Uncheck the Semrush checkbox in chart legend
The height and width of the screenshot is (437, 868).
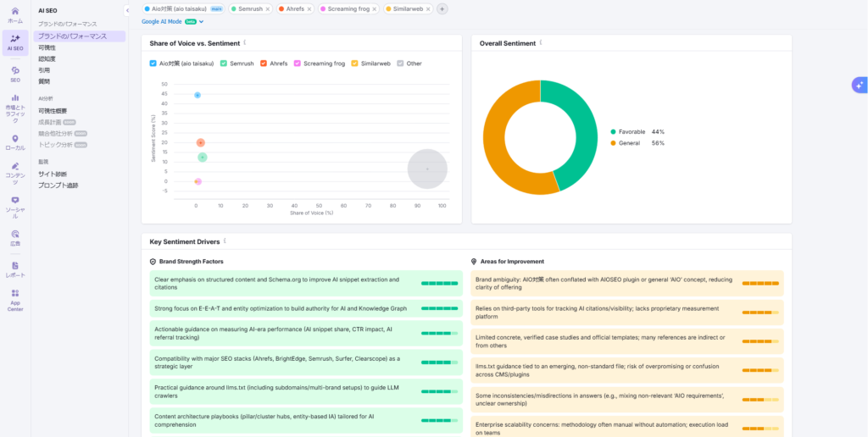coord(223,64)
